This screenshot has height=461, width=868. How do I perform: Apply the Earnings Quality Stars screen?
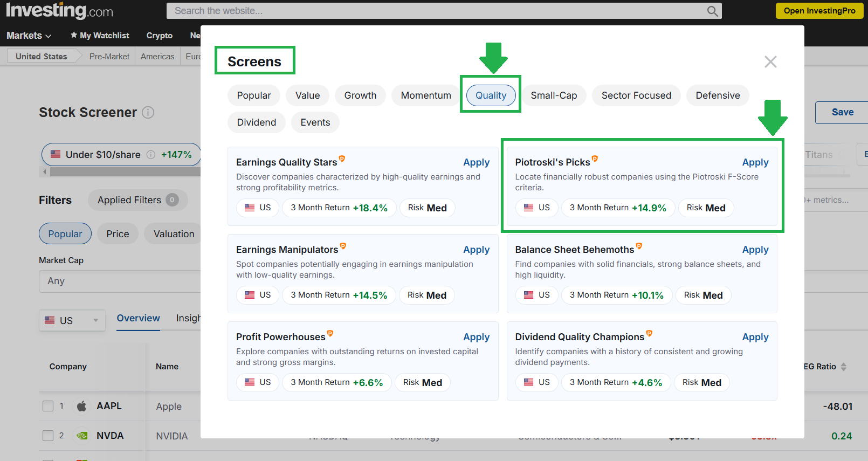click(477, 162)
